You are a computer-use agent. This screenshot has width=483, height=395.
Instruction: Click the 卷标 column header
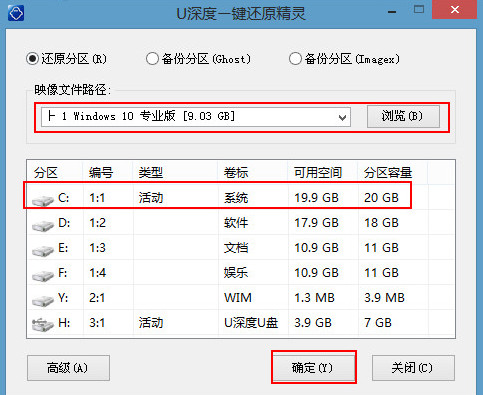tap(236, 173)
